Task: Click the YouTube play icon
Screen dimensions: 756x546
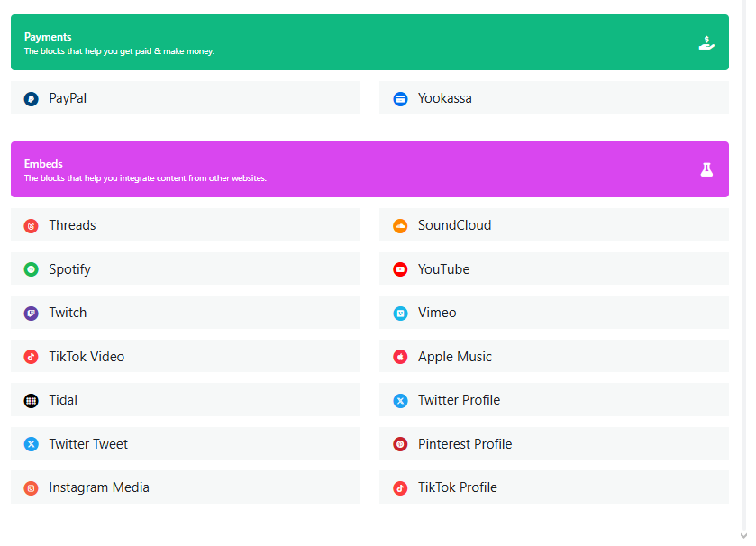Action: coord(400,269)
